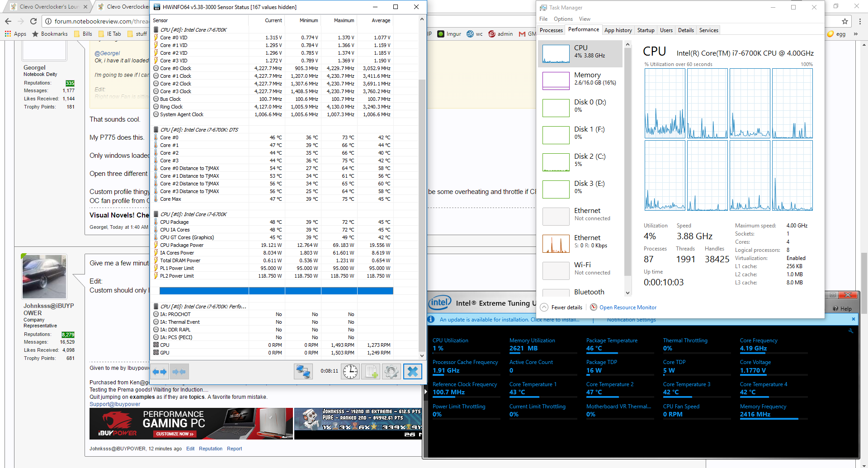Click the HWiNFO Current column header
The width and height of the screenshot is (868, 468).
coord(267,20)
